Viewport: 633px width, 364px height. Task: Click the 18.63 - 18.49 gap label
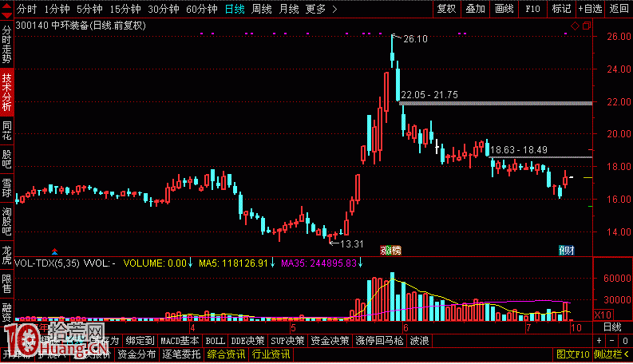[x=519, y=150]
